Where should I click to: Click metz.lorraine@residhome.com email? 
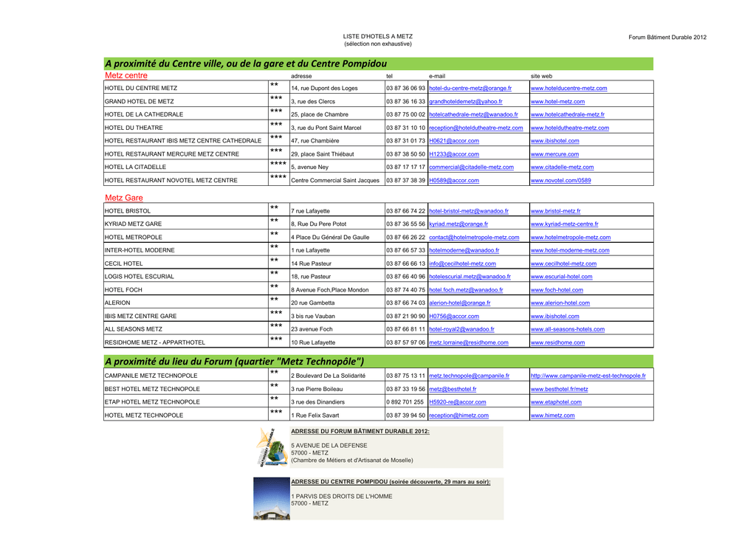point(469,342)
